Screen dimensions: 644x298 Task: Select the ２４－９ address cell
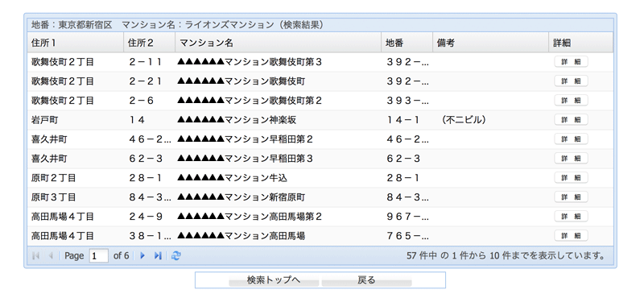coord(150,217)
